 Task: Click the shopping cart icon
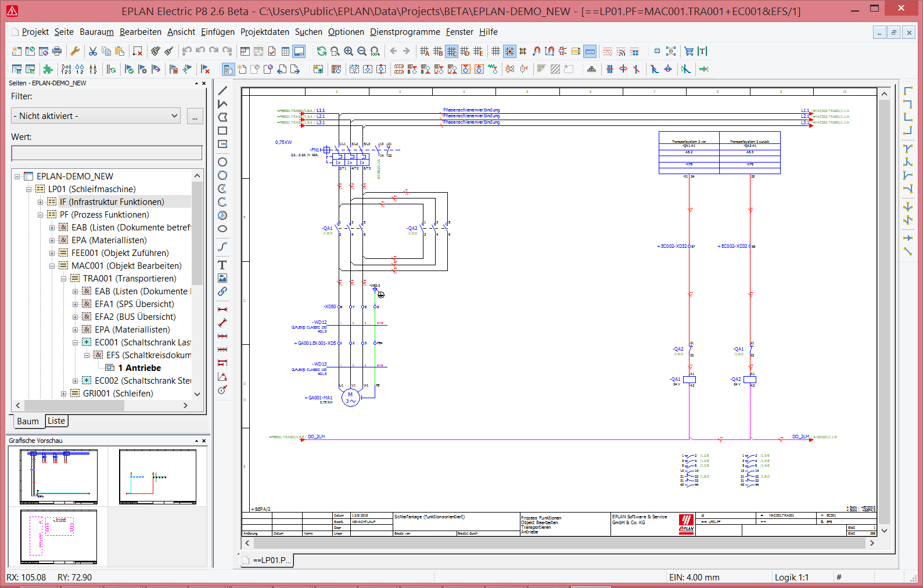coord(689,52)
